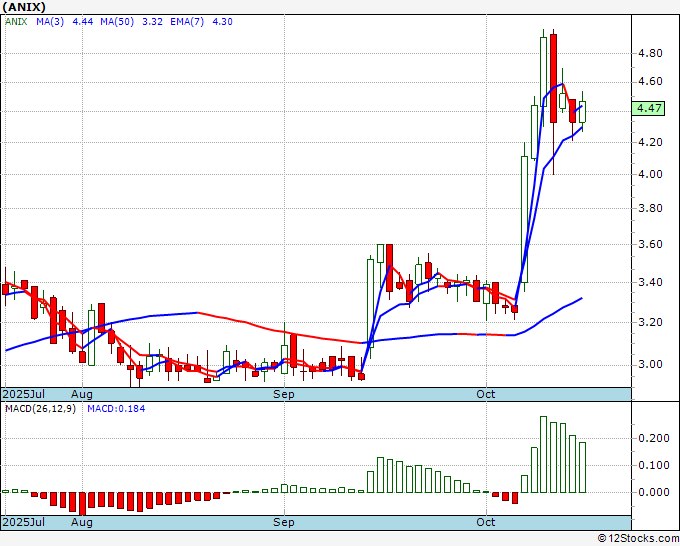Click the 0.000 MACD axis label
Viewport: 680px width, 546px height.
654,492
